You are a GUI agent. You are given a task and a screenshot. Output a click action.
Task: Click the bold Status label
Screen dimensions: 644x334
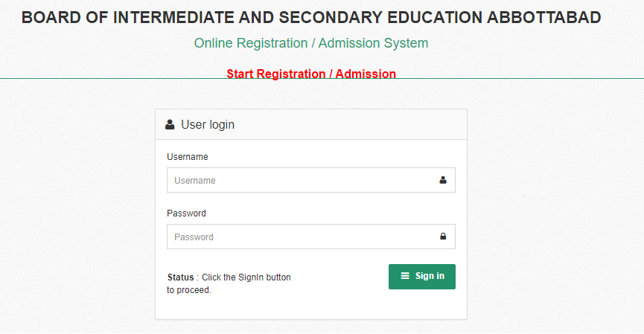(180, 277)
